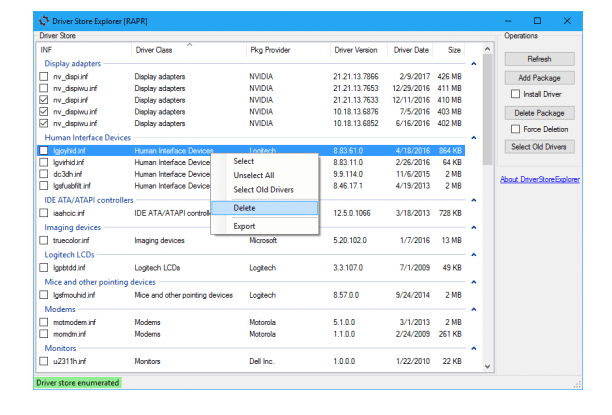
Task: Choose Select Old Drivers in context menu
Action: [265, 190]
